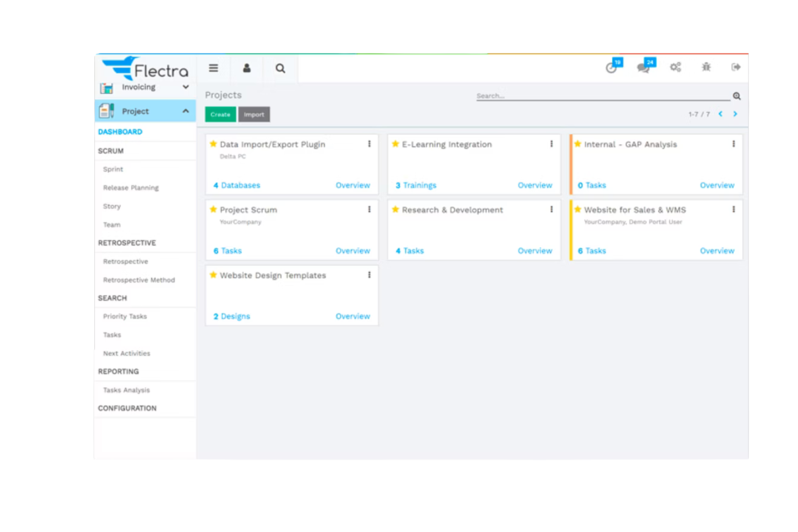The height and width of the screenshot is (532, 798).
Task: Open the activities clock icon
Action: (x=612, y=67)
